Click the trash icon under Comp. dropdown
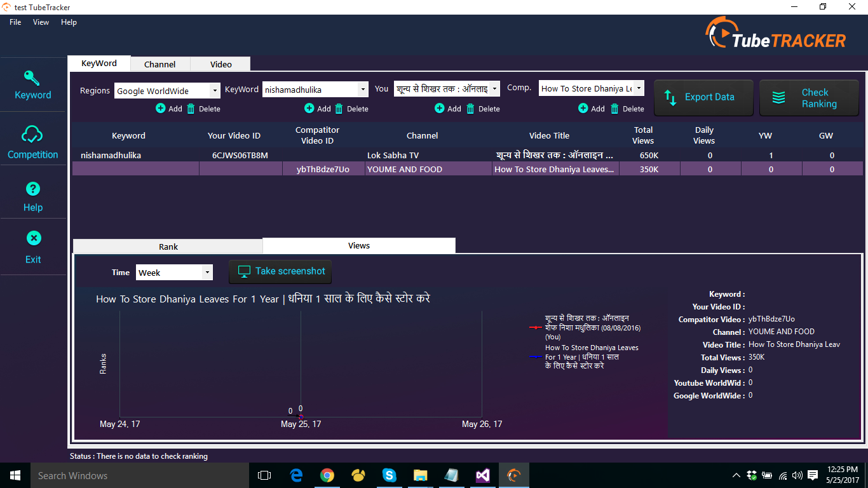Screen dimensions: 868x488 [614, 109]
